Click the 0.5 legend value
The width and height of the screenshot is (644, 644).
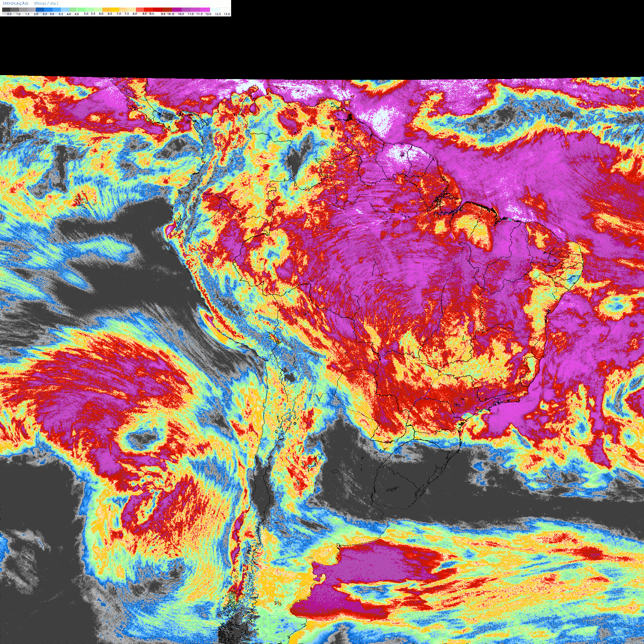9,14
